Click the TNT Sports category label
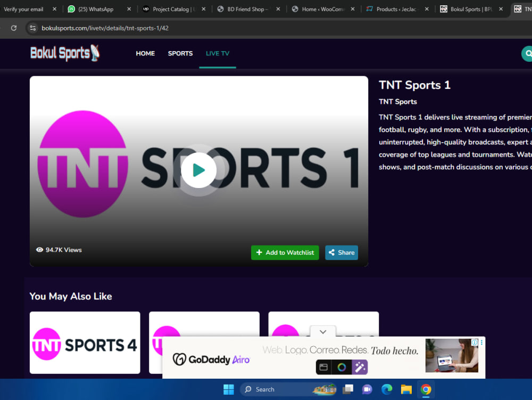The image size is (532, 400). tap(397, 102)
